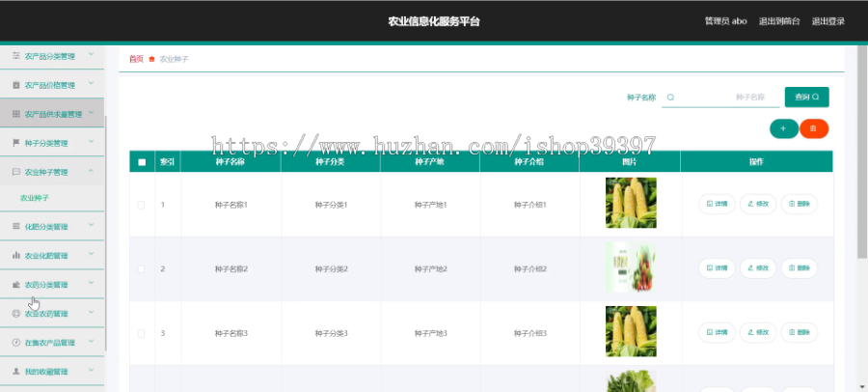Click cell 种子产地3
The image size is (868, 392).
click(x=431, y=333)
